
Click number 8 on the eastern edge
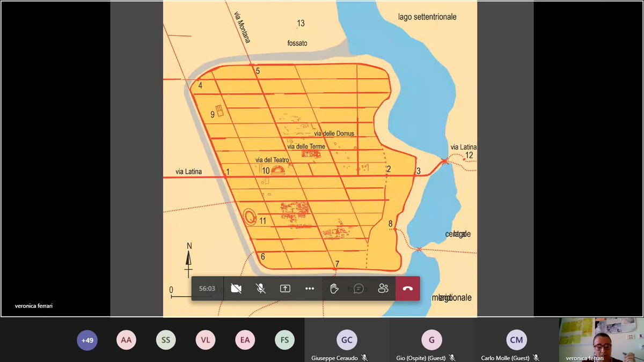click(x=391, y=223)
